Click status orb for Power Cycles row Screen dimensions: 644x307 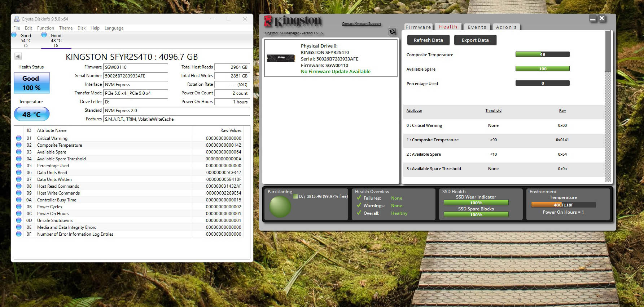(19, 206)
